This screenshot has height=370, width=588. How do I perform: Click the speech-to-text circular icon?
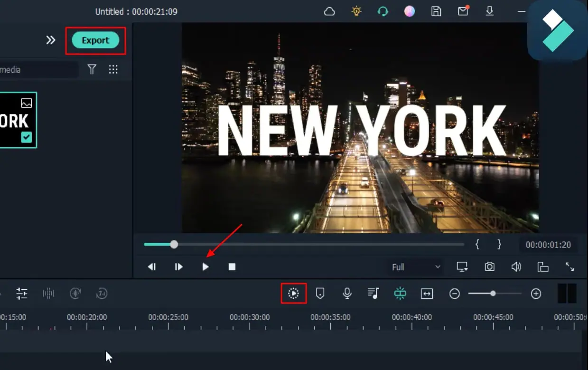point(75,294)
